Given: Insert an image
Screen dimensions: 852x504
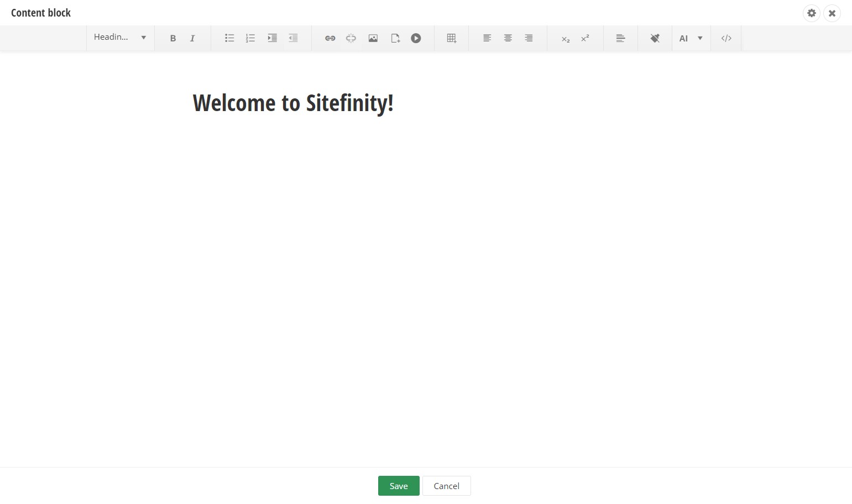Looking at the screenshot, I should click(373, 38).
